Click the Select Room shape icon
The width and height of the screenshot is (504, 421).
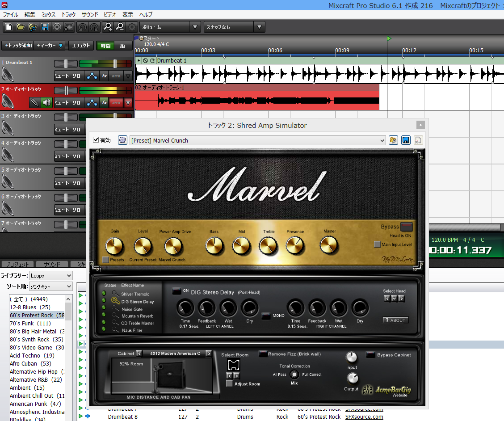[234, 365]
